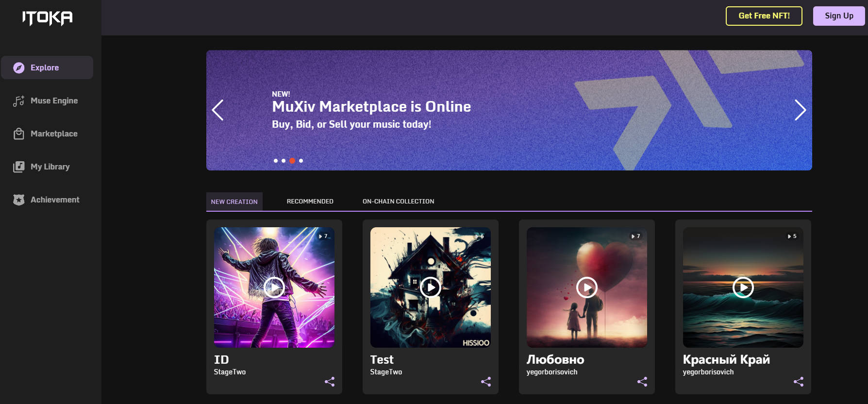Viewport: 868px width, 404px height.
Task: Share the ID track
Action: 330,382
